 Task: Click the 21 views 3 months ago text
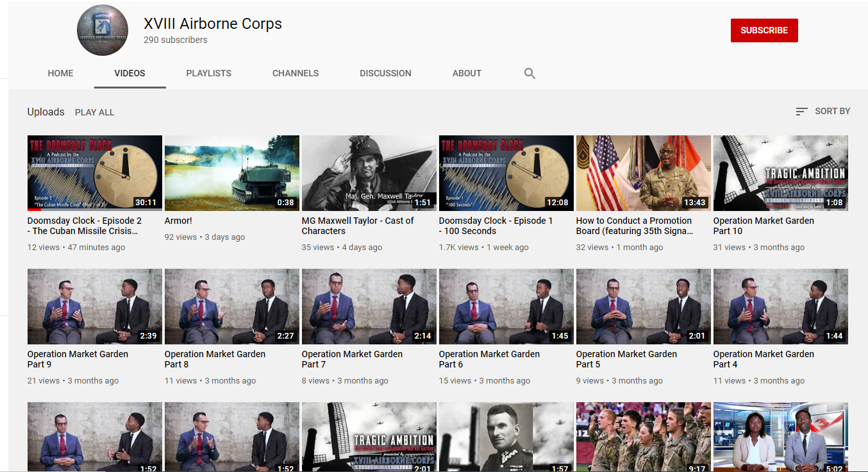click(x=73, y=381)
